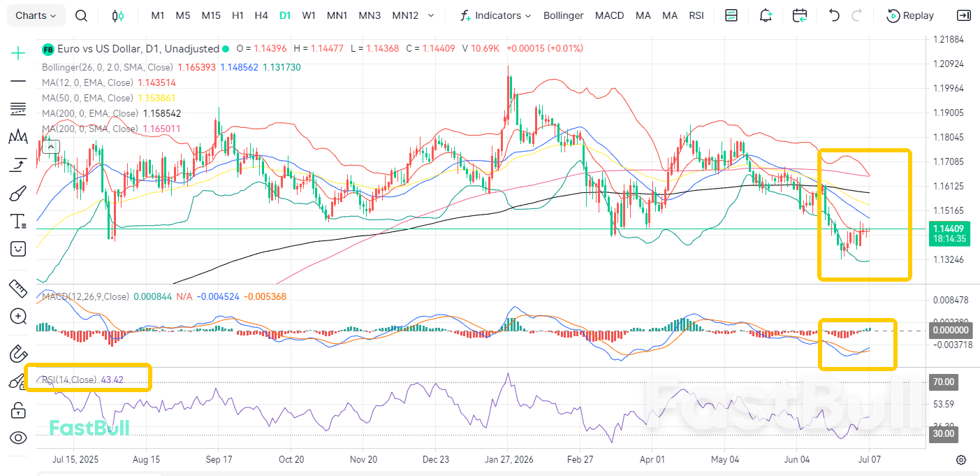Pick the brush drawing tool

[x=18, y=193]
